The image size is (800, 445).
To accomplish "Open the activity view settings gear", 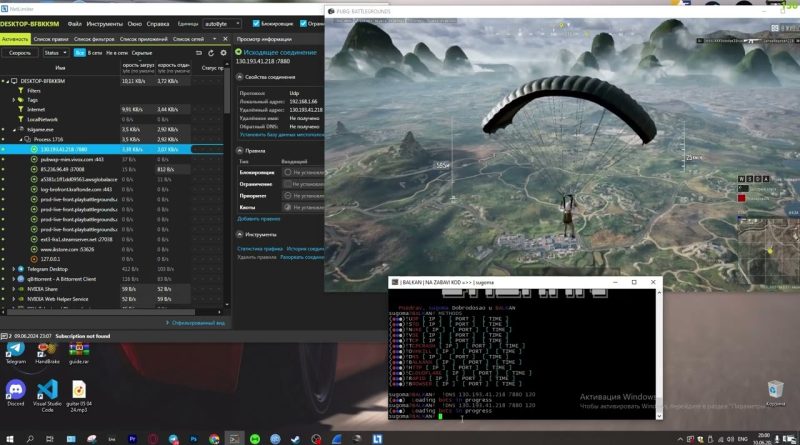I will point(223,53).
